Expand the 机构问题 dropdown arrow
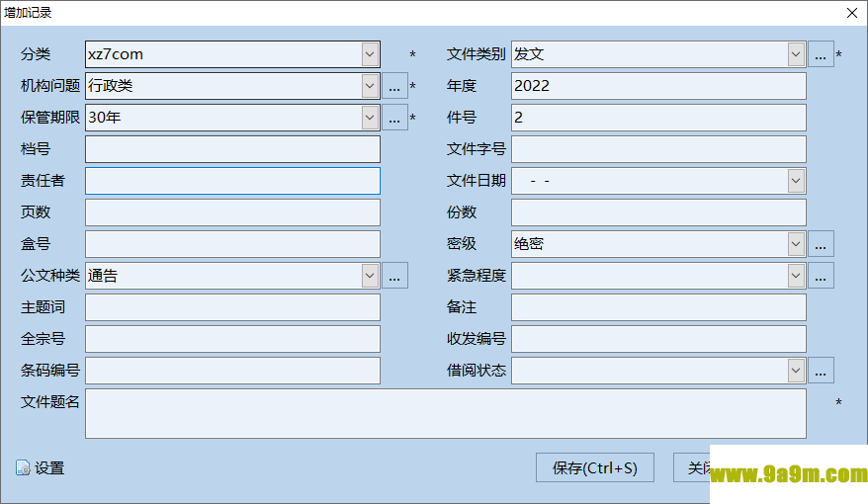868x504 pixels. (370, 86)
